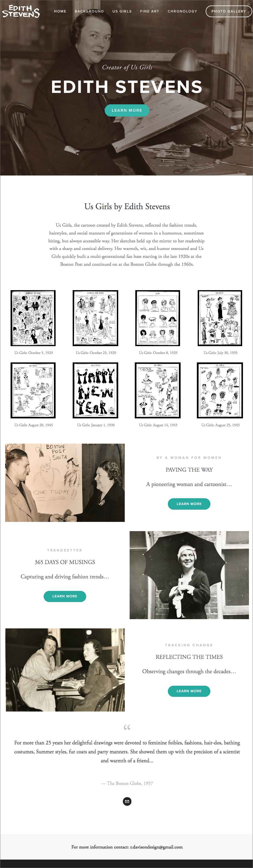This screenshot has width=253, height=868.
Task: Select Fine Art in navigation
Action: (149, 11)
